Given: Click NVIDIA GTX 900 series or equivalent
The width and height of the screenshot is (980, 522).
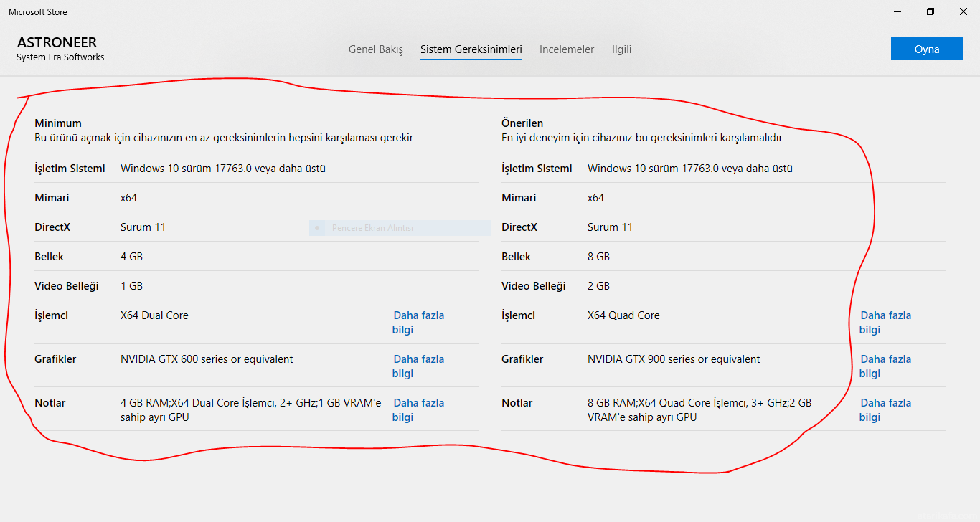Looking at the screenshot, I should (674, 359).
